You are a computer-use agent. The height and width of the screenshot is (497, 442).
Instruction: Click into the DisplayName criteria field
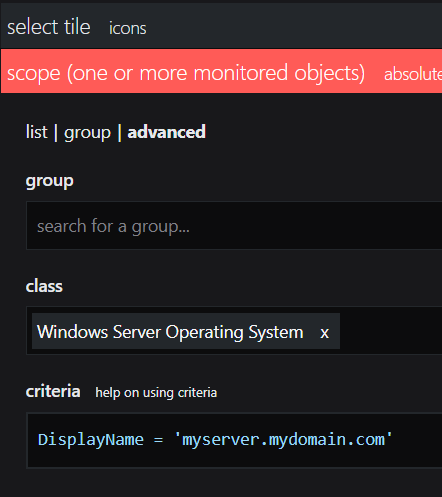(x=234, y=440)
